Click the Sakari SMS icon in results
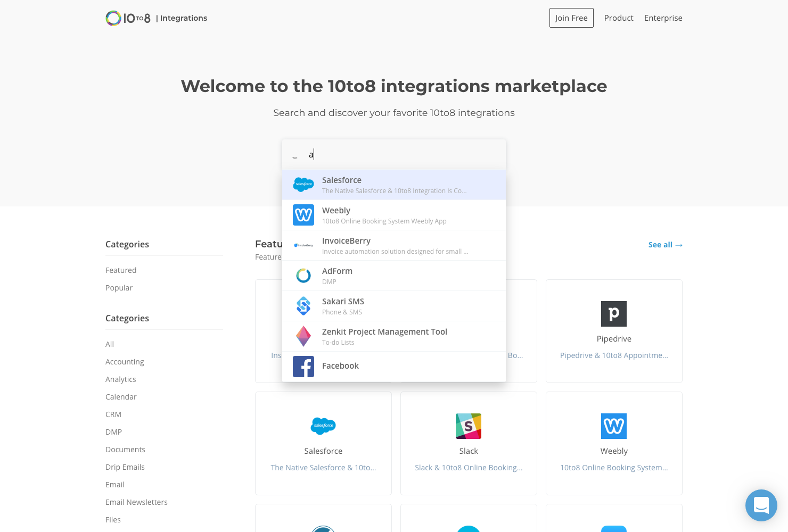Viewport: 788px width, 532px height. point(303,306)
